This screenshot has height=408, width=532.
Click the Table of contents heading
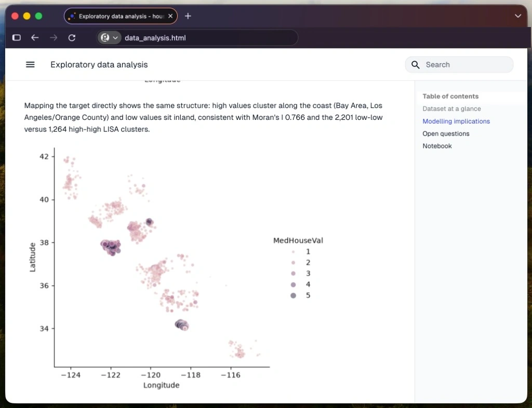click(x=450, y=96)
